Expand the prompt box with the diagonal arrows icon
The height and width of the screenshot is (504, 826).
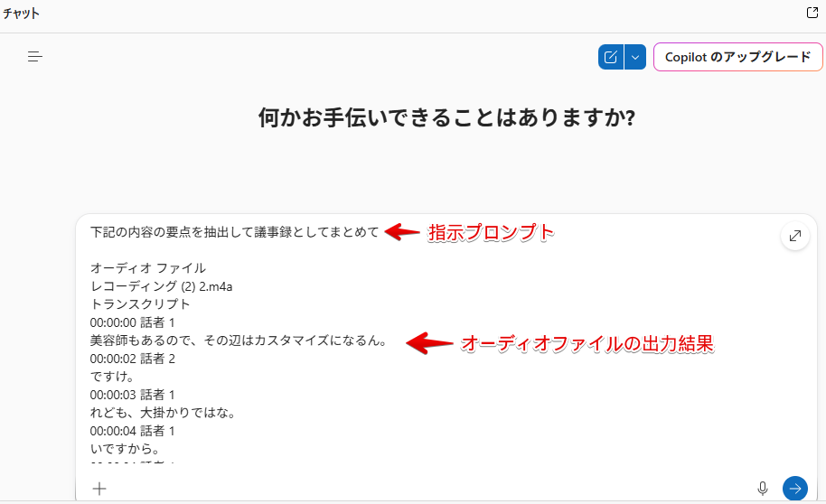point(795,236)
